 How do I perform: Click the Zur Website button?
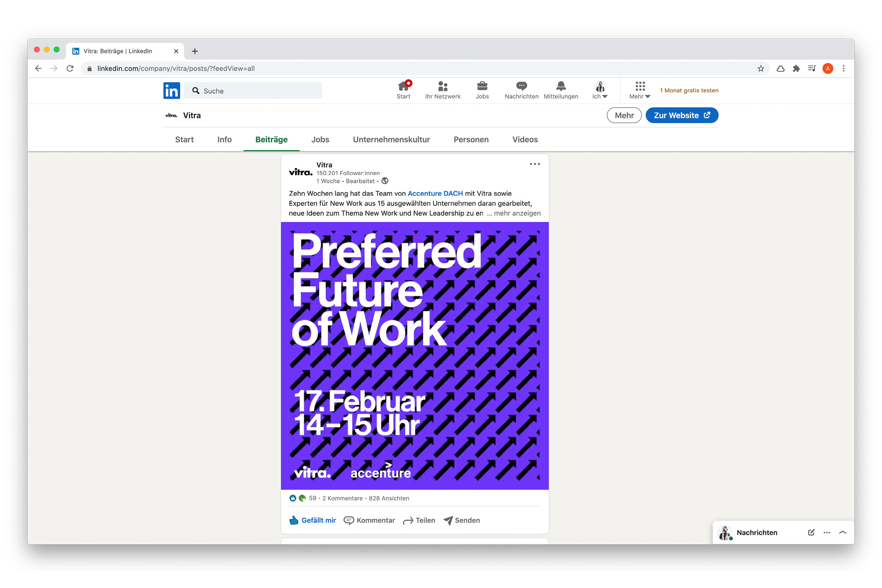click(x=682, y=115)
